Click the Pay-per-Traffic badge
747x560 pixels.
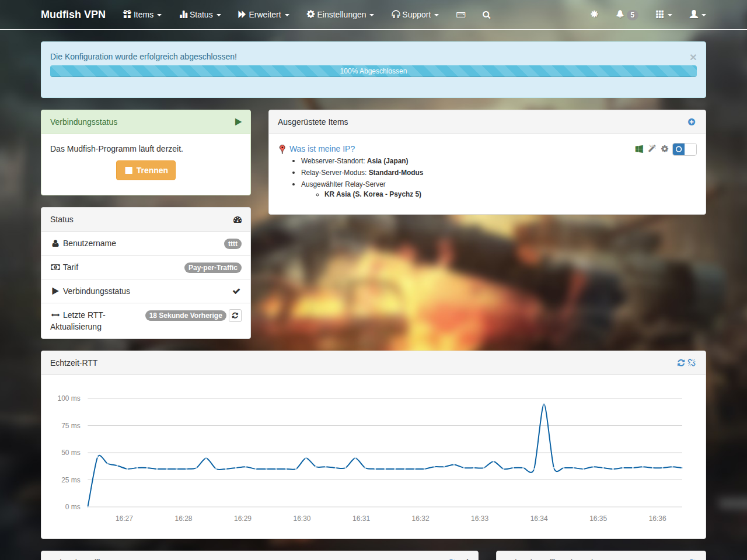pos(213,268)
